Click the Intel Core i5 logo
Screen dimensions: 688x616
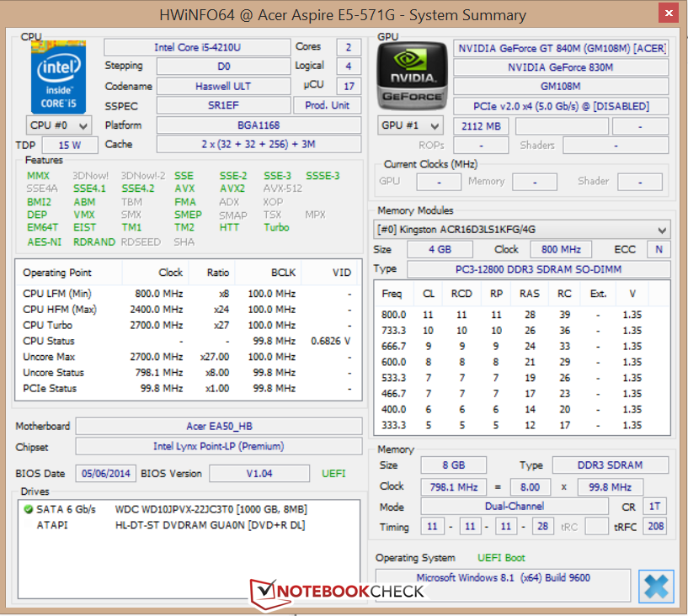tap(58, 77)
